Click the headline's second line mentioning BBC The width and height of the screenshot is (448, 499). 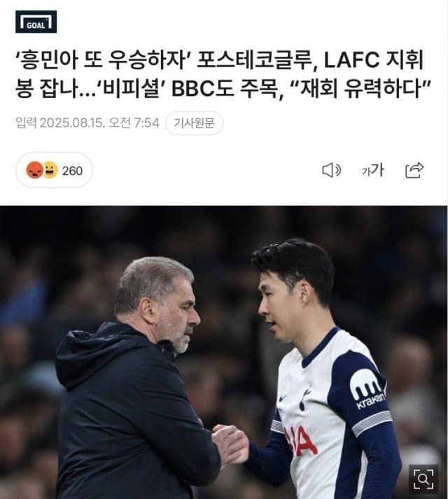pos(223,88)
